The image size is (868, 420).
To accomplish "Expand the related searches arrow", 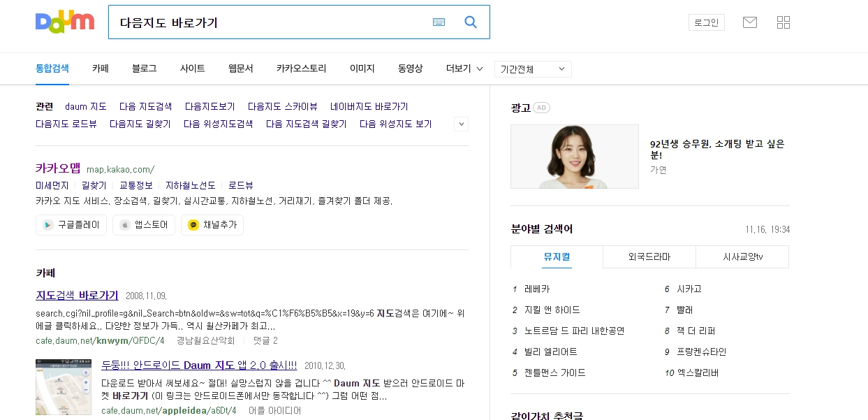I will click(461, 124).
